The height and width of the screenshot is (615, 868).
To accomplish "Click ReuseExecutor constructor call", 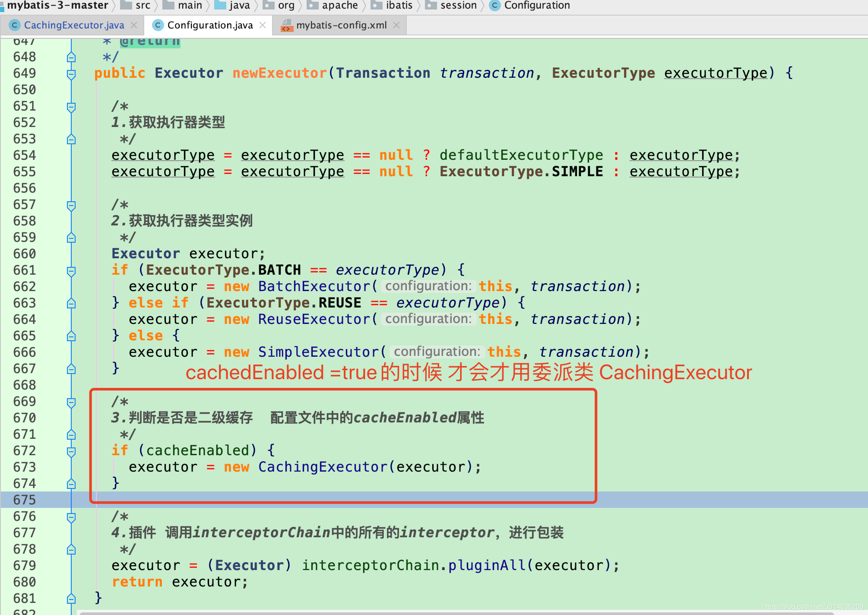I will [314, 319].
